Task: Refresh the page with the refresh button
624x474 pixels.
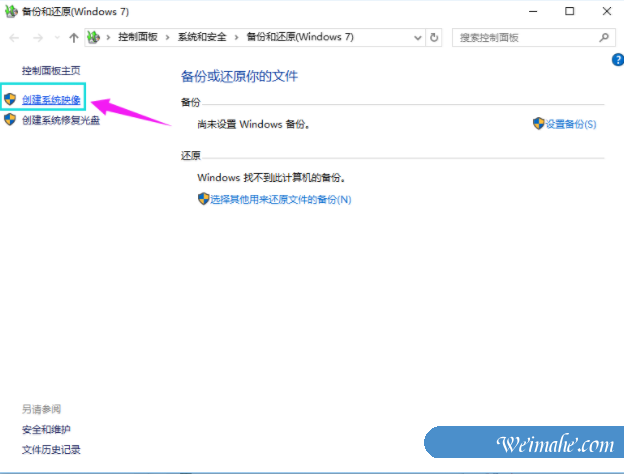Action: 434,38
